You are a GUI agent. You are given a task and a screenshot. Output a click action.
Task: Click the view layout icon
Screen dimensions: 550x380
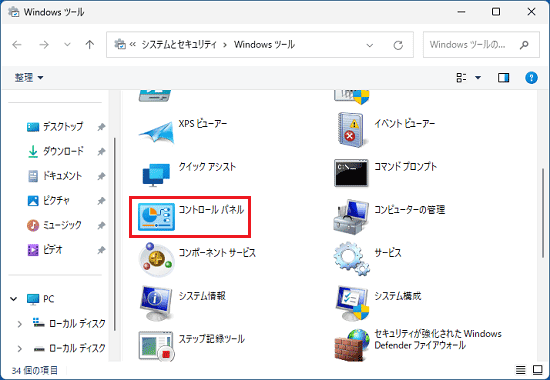tap(461, 78)
